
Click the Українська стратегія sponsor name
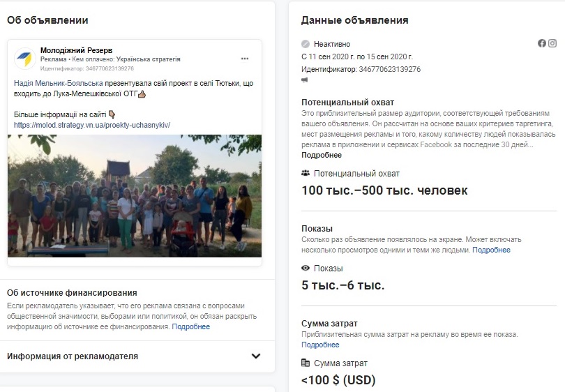tap(148, 59)
